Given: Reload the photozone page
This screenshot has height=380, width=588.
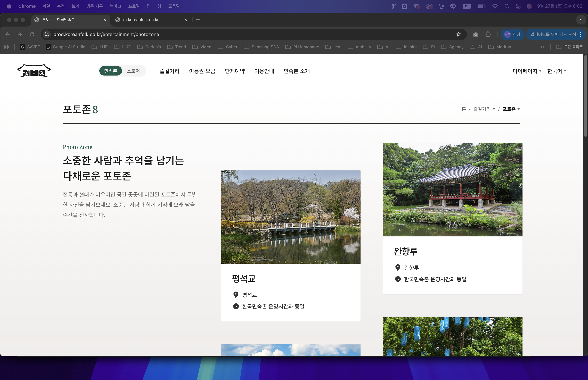Looking at the screenshot, I should point(32,34).
